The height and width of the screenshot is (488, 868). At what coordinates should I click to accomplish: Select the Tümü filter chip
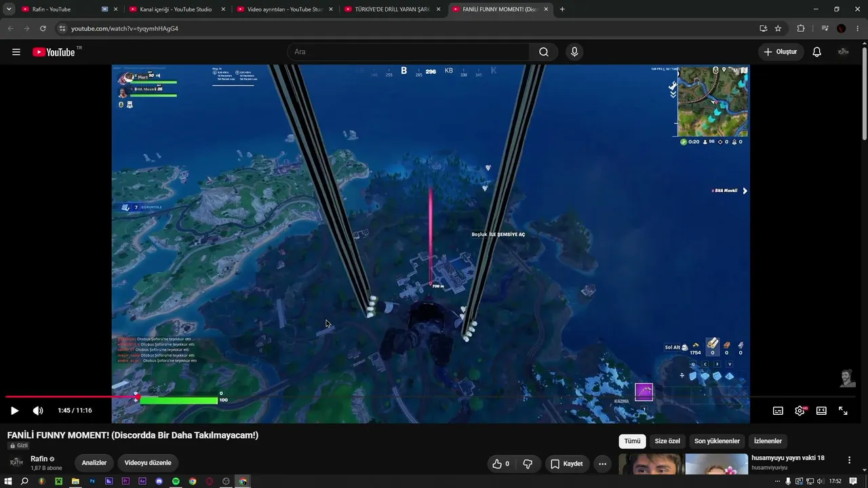[632, 441]
